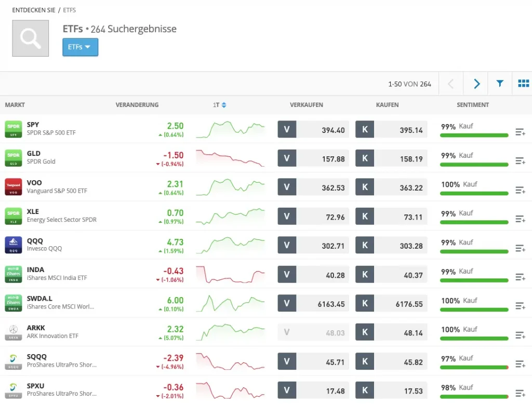Sort by Veranderung column header
Viewport: 532px width, 404px height.
[137, 105]
